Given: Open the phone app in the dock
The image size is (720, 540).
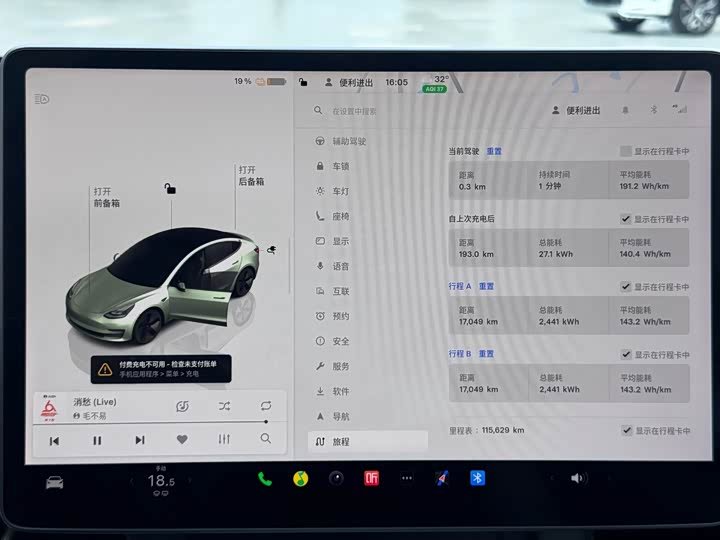Looking at the screenshot, I should tap(265, 479).
